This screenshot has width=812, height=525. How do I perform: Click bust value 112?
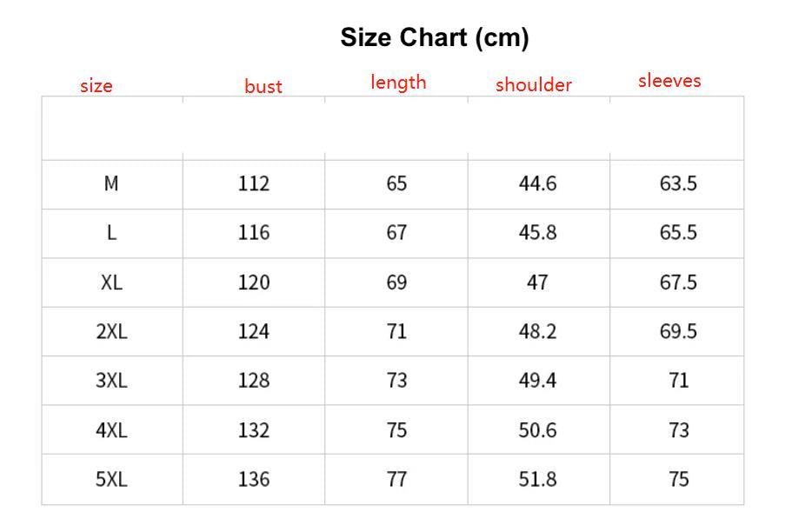coord(254,183)
